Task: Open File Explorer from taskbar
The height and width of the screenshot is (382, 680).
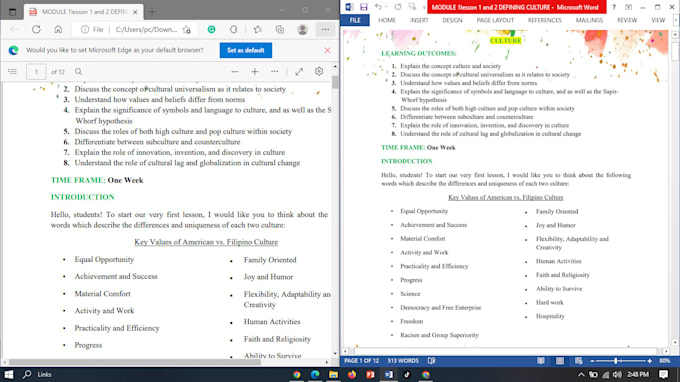Action: [333, 375]
